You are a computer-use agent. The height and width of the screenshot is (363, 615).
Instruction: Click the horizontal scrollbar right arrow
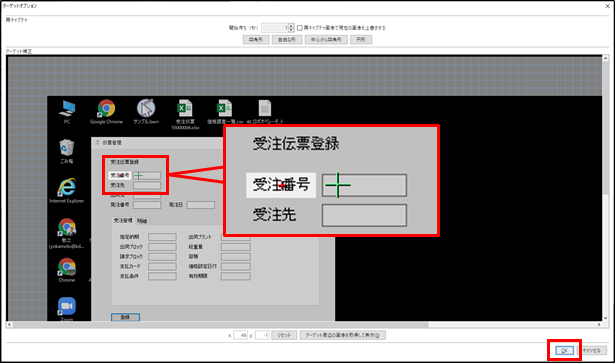tap(599, 325)
